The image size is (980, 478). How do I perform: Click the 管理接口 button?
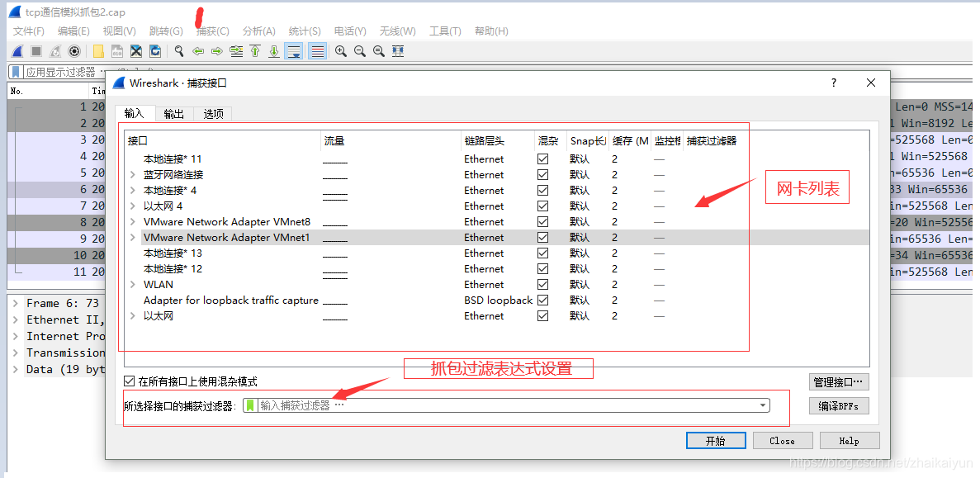pyautogui.click(x=839, y=381)
